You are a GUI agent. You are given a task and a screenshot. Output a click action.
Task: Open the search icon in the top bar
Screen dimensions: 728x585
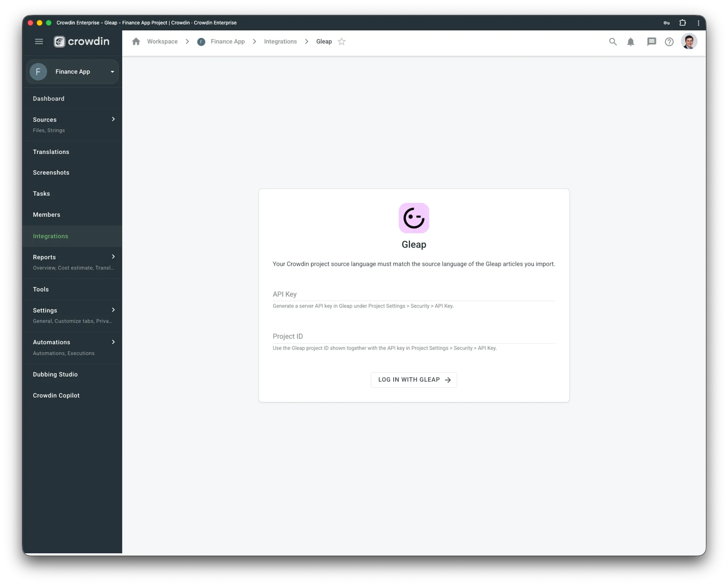coord(613,42)
